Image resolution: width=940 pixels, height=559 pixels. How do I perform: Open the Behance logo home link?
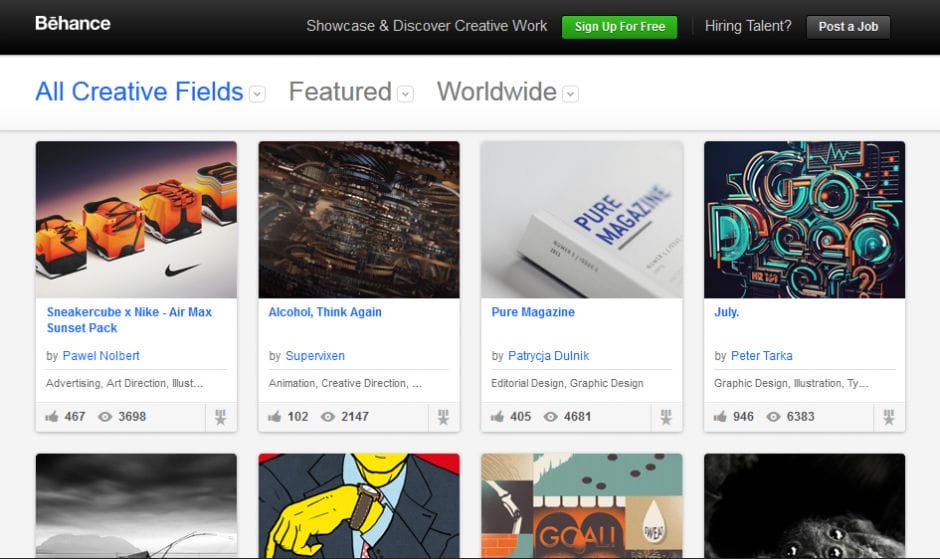[x=73, y=24]
